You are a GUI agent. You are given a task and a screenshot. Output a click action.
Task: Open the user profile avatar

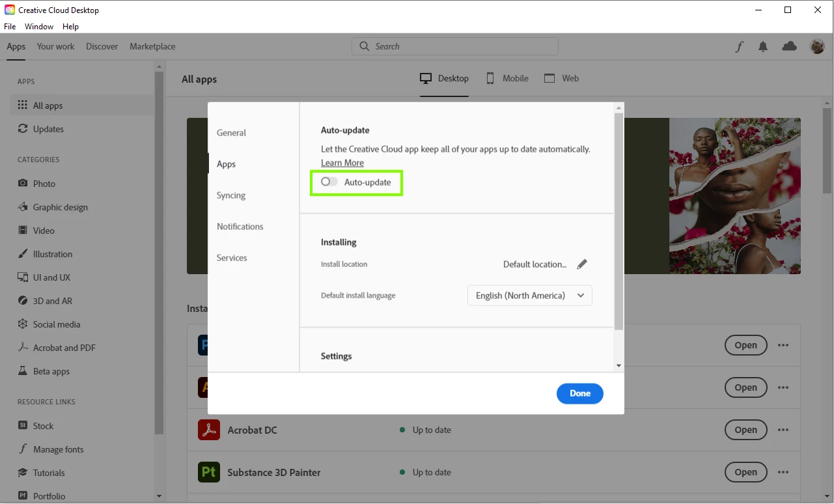click(x=817, y=46)
